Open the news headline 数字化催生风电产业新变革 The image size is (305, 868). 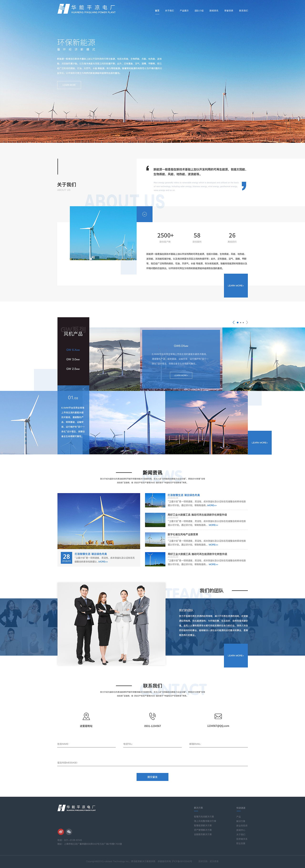click(183, 534)
